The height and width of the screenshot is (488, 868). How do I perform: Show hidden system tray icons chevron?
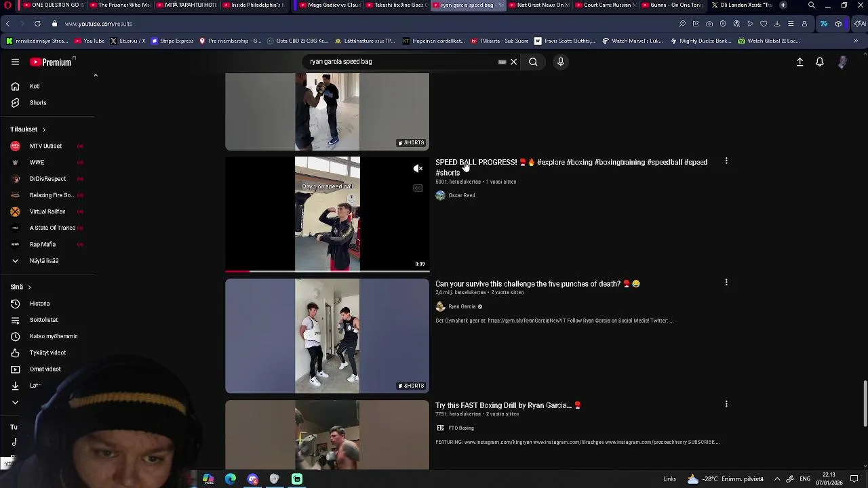coord(777,479)
